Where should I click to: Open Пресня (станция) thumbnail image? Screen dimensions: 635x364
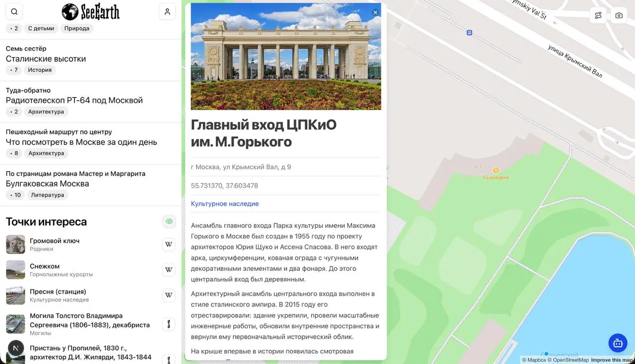pyautogui.click(x=15, y=295)
